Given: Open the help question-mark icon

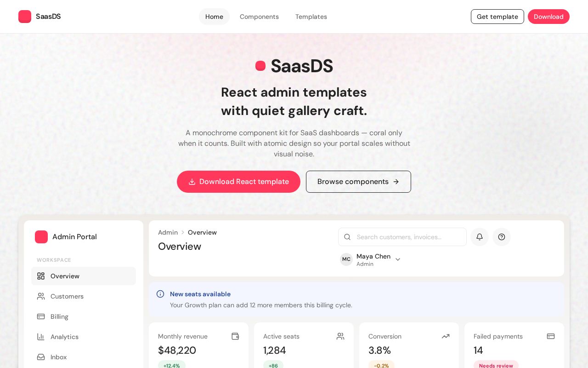Looking at the screenshot, I should pos(502,237).
